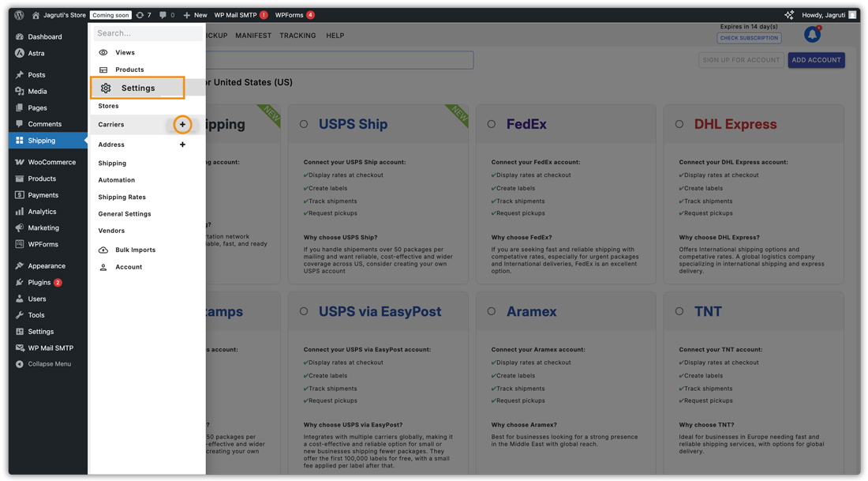The height and width of the screenshot is (481, 868).
Task: Select the TNT radio button
Action: tap(679, 311)
